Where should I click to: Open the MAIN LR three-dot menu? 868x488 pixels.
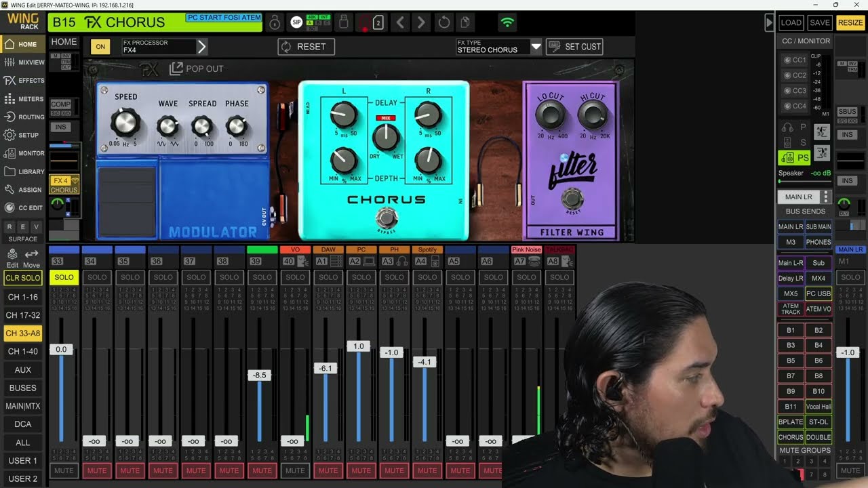tap(826, 197)
